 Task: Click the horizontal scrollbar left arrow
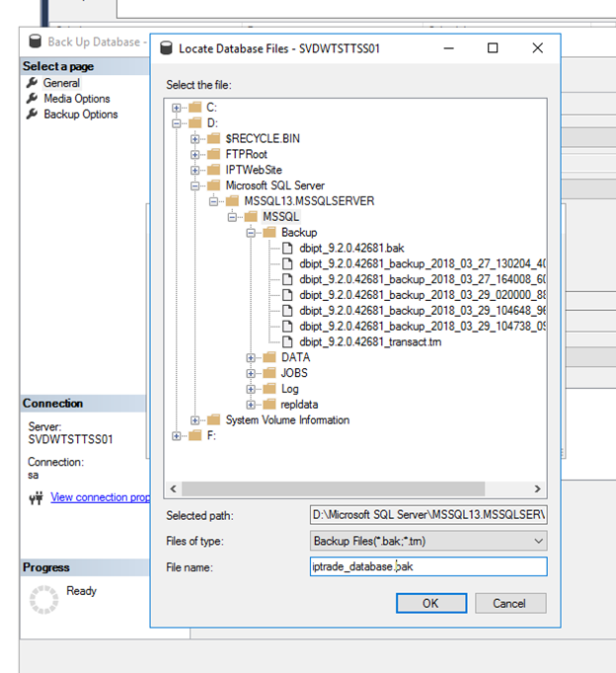173,488
